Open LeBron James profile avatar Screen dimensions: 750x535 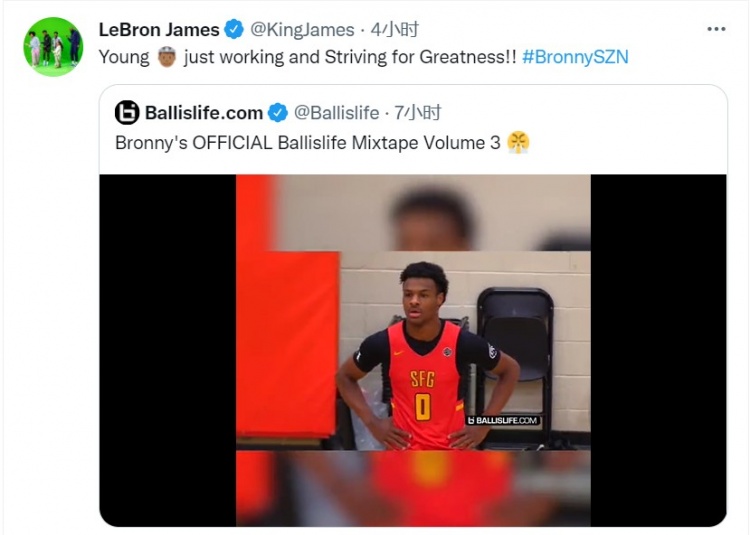(53, 47)
